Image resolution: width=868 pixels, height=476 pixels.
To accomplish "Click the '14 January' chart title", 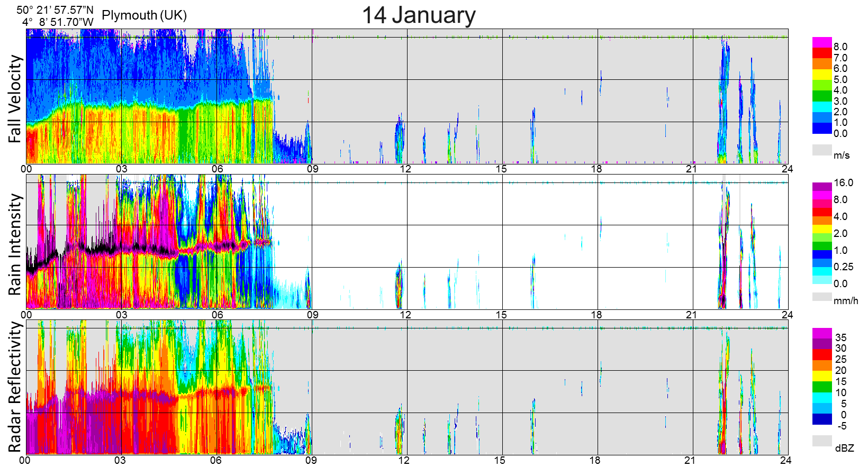I will pyautogui.click(x=419, y=15).
